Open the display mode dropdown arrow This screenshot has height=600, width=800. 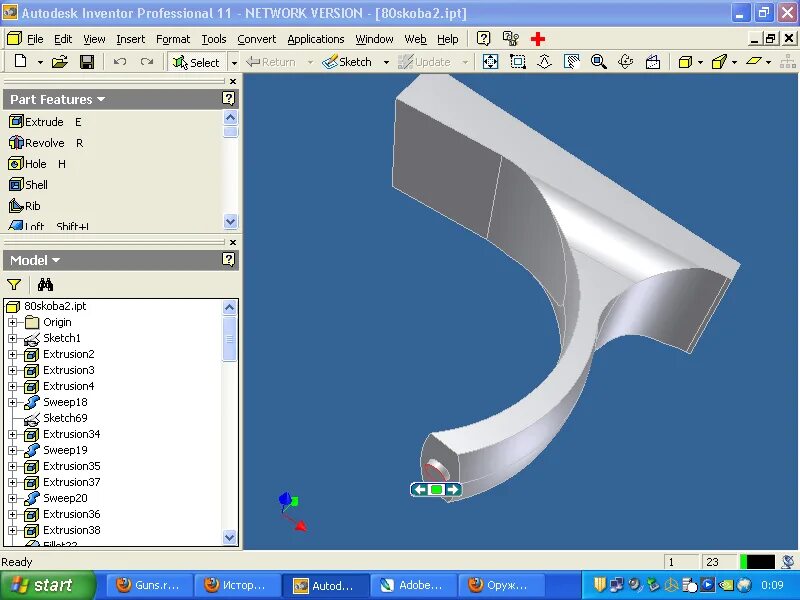(700, 63)
